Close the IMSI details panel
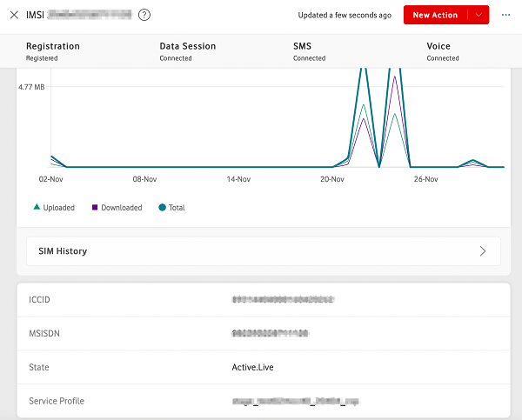This screenshot has height=420, width=522. (x=14, y=15)
